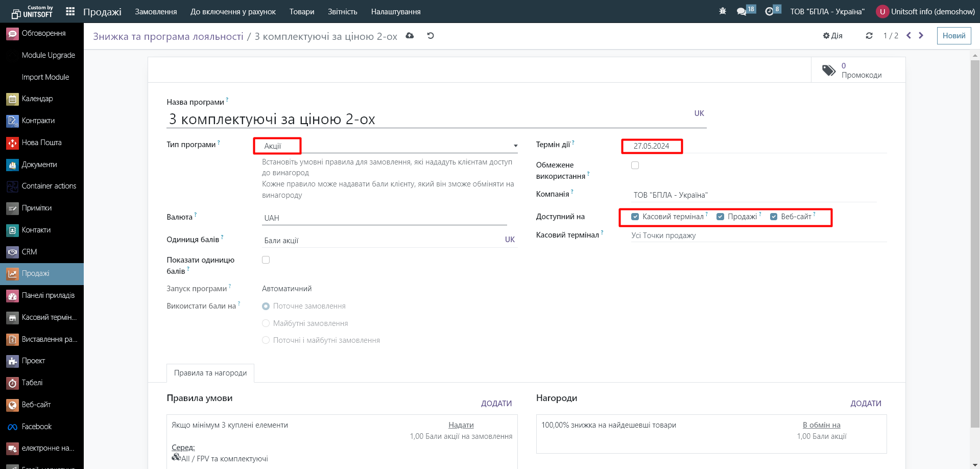Click the cloud save icon
Viewport: 980px width, 469px height.
click(410, 36)
